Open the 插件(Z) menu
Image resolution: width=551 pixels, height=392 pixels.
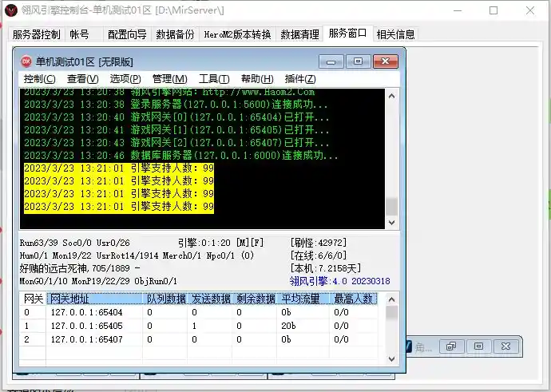(x=300, y=79)
